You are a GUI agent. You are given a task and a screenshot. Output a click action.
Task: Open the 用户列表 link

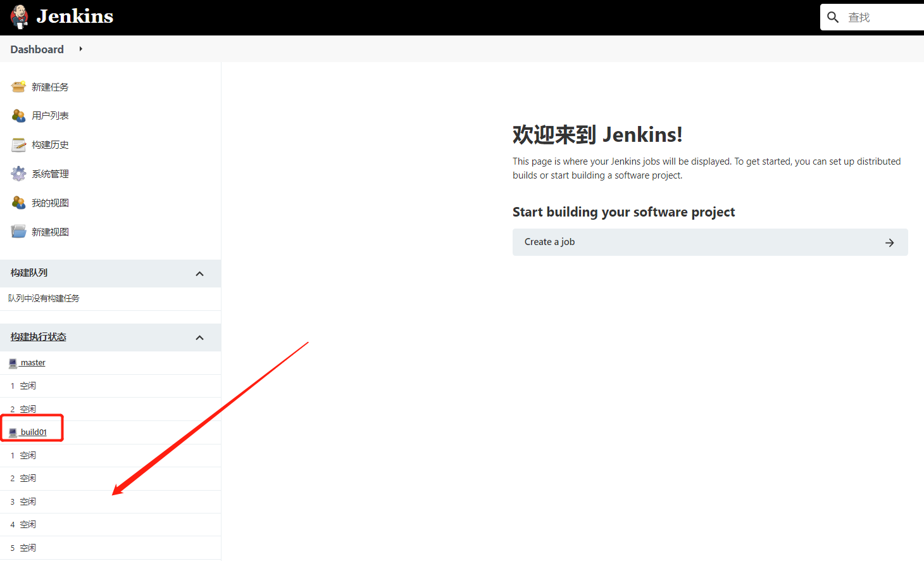(50, 116)
